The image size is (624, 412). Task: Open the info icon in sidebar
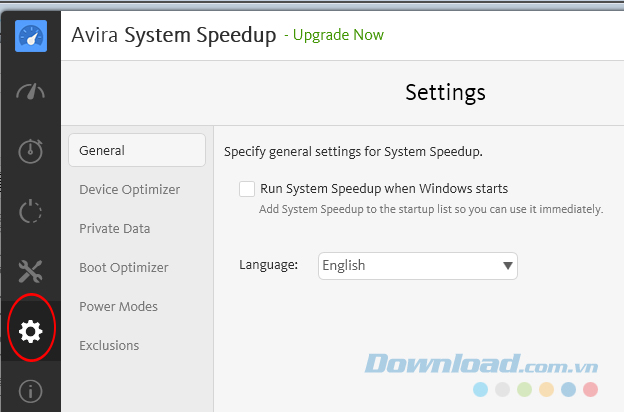tap(31, 391)
